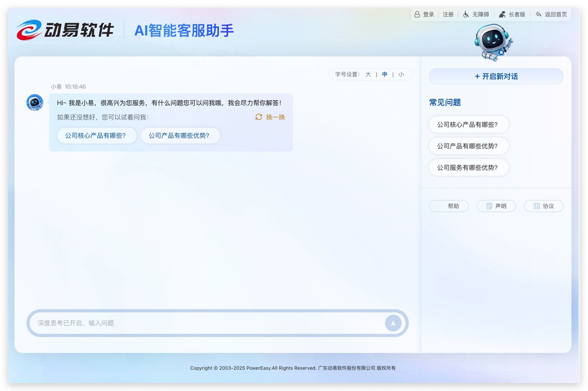Viewport: 588px width, 391px height.
Task: Click the refresh icon beside 换一换
Action: click(259, 117)
